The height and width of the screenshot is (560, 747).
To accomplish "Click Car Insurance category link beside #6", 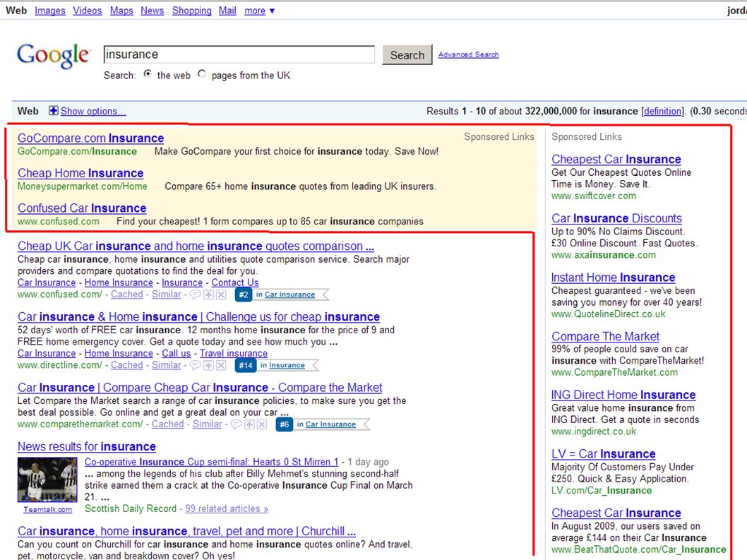I will click(x=330, y=424).
